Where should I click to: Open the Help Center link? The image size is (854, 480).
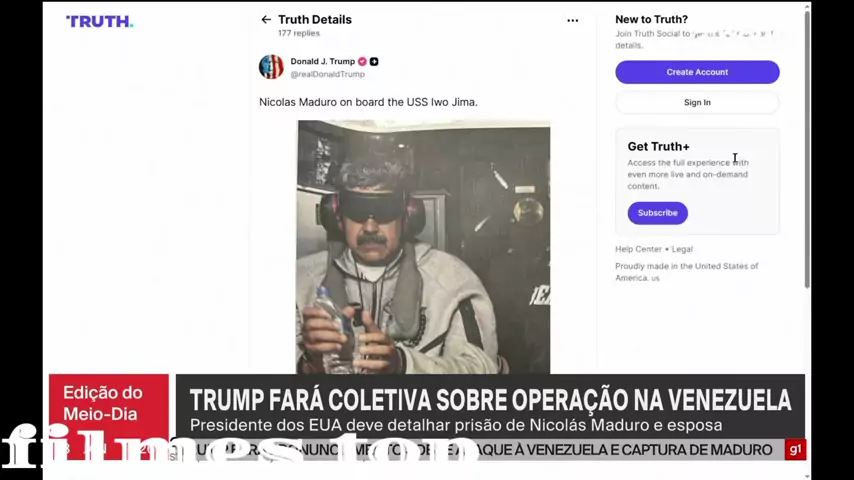click(638, 249)
